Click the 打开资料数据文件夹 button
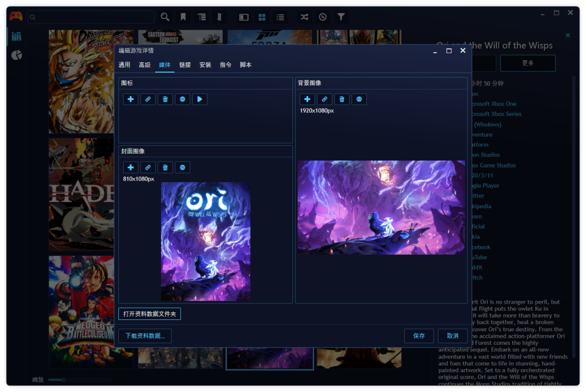This screenshot has width=586, height=392. pyautogui.click(x=150, y=314)
